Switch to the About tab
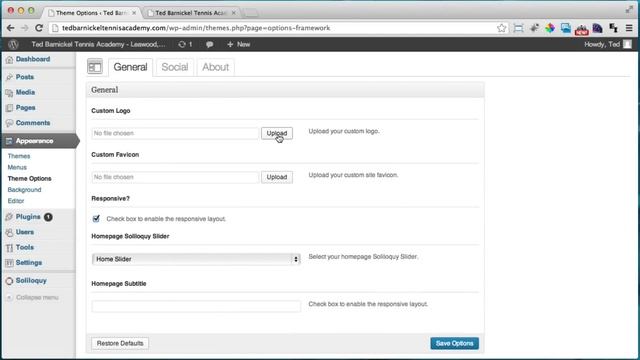Screen dimensions: 640x360 [216, 67]
